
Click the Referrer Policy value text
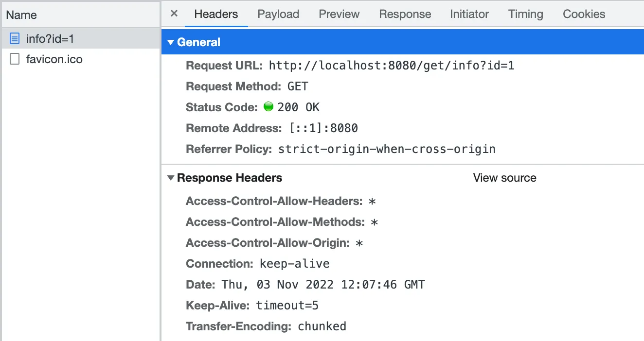pos(386,149)
